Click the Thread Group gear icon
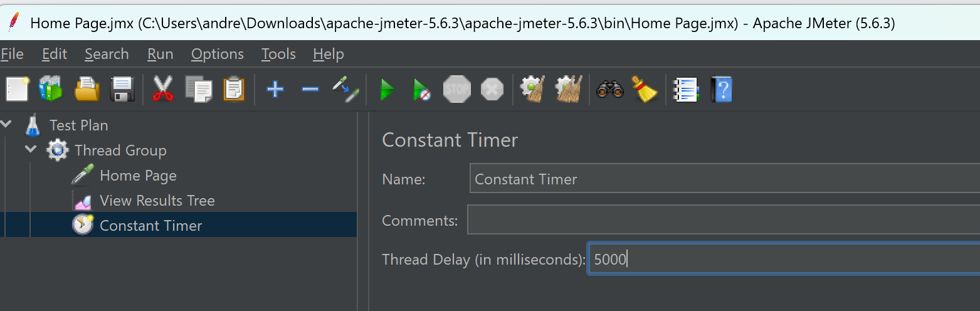 [58, 150]
